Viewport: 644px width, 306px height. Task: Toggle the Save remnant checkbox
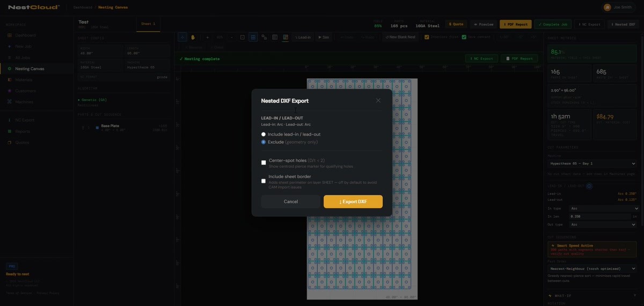464,37
